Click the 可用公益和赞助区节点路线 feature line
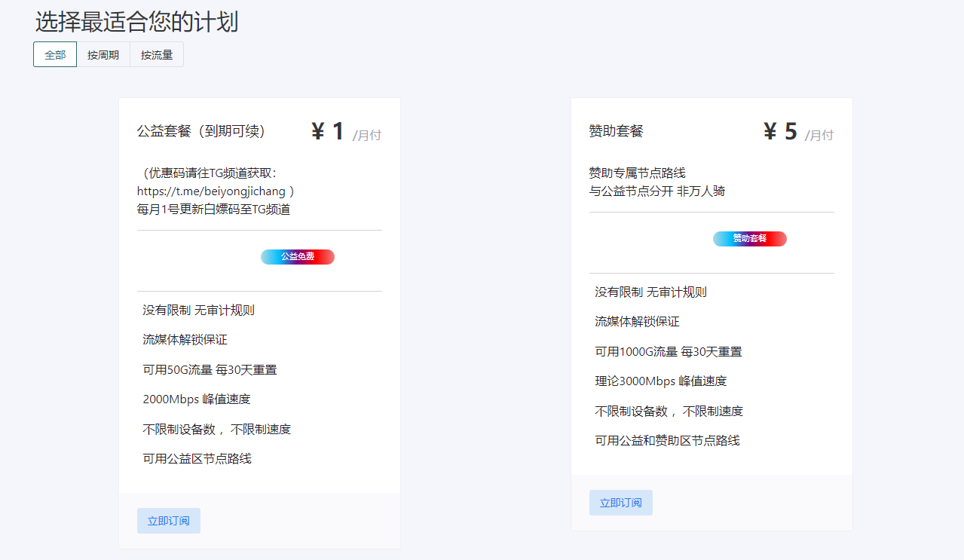Image resolution: width=964 pixels, height=560 pixels. point(667,440)
